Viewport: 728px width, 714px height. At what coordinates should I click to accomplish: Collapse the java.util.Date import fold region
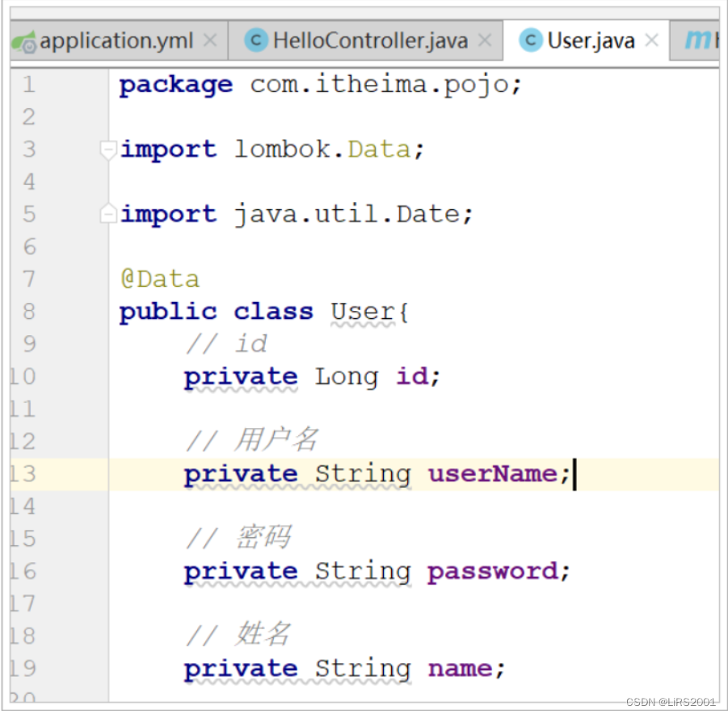[x=107, y=213]
